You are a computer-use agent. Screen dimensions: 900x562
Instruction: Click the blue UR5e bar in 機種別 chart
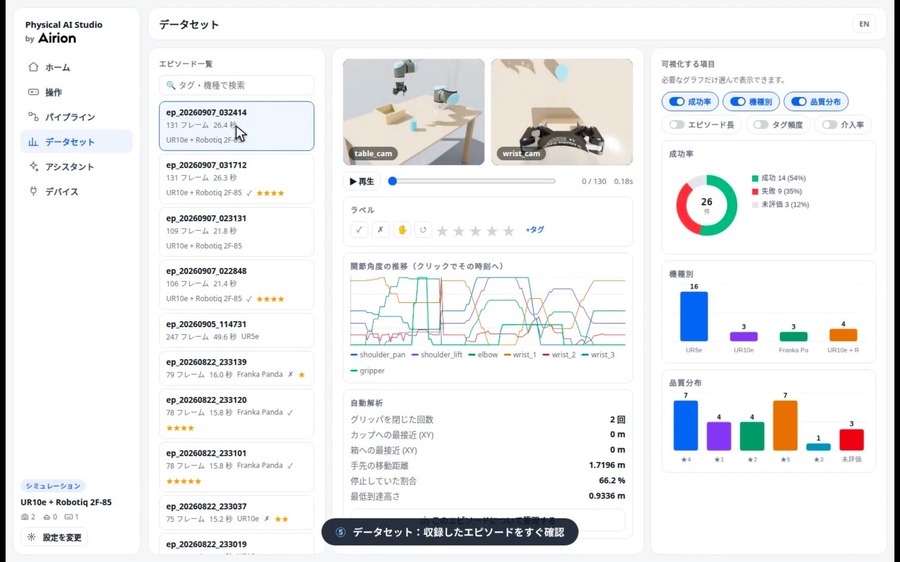tap(694, 316)
